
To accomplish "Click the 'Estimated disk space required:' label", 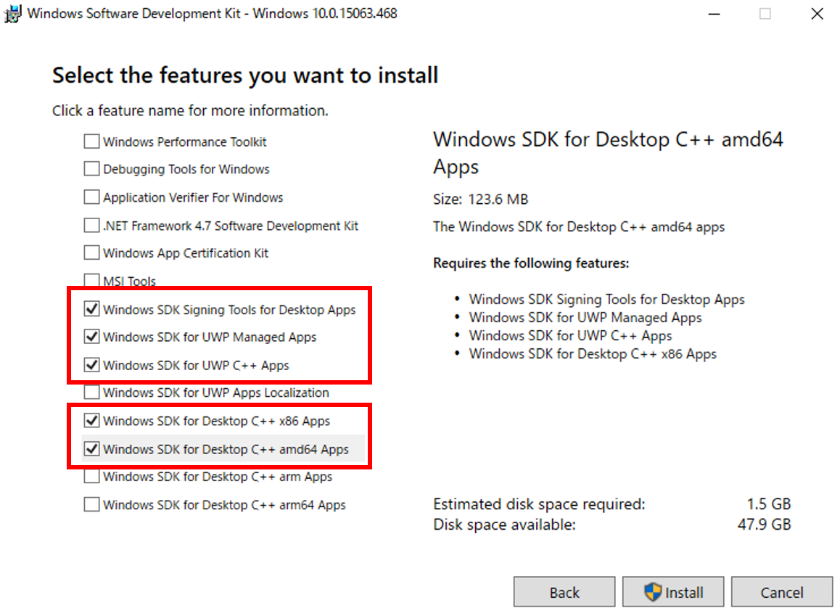I will [539, 504].
